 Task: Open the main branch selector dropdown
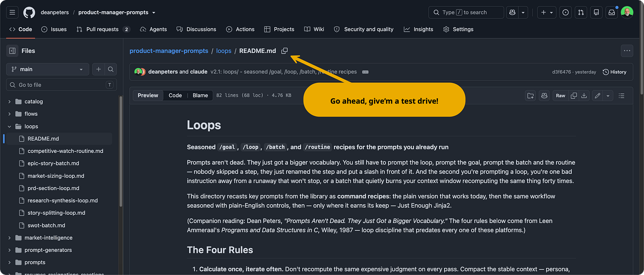point(47,69)
